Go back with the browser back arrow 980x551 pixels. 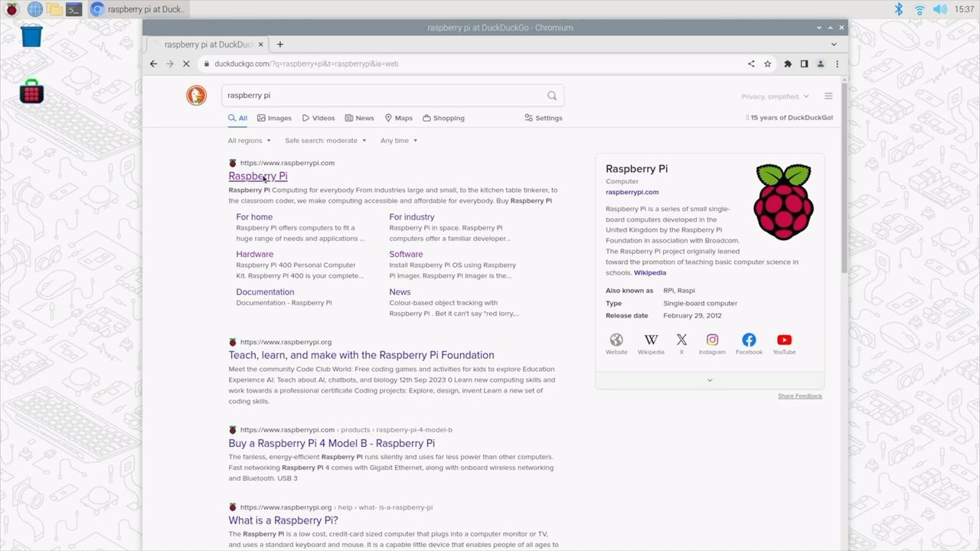point(154,64)
